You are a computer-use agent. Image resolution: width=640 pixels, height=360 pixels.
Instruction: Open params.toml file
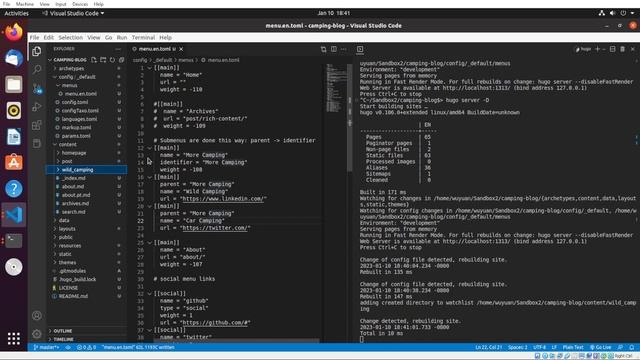(76, 136)
